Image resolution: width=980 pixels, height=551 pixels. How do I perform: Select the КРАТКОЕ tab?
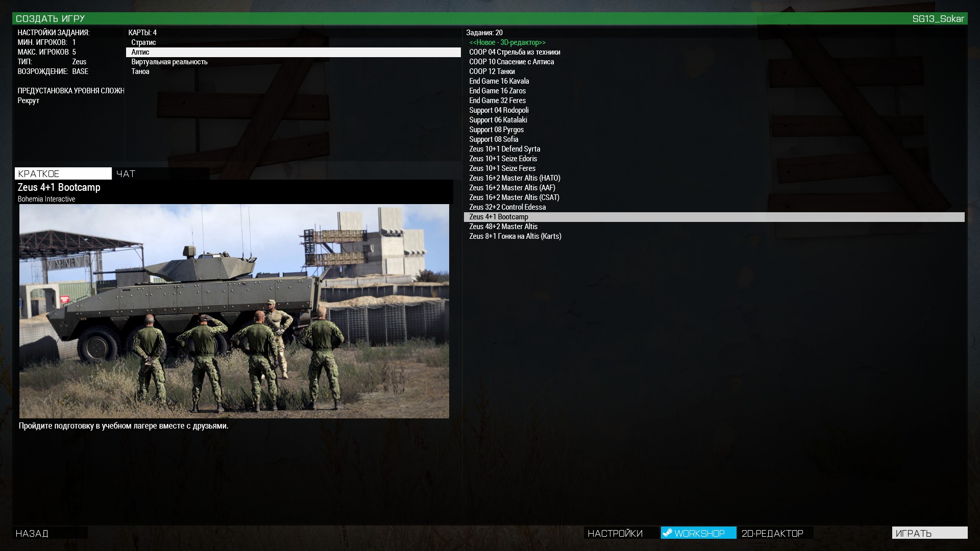click(63, 173)
